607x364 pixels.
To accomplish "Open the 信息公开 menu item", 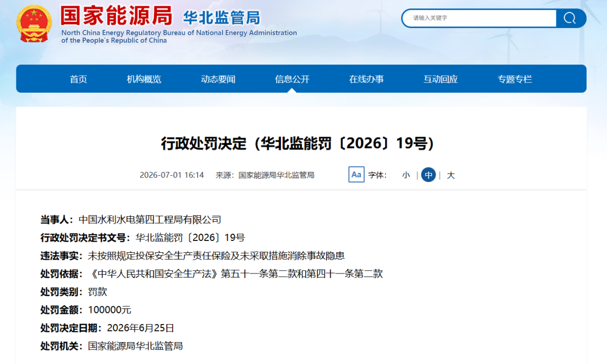I will (292, 79).
